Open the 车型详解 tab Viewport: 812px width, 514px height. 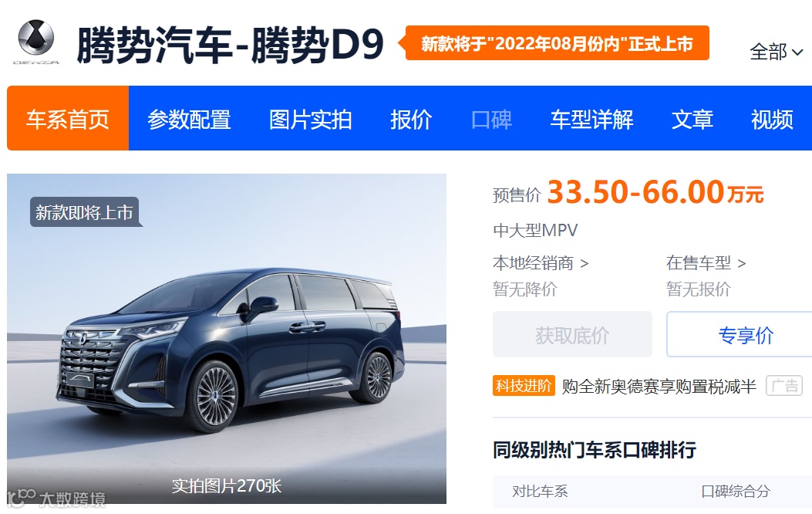click(x=592, y=119)
